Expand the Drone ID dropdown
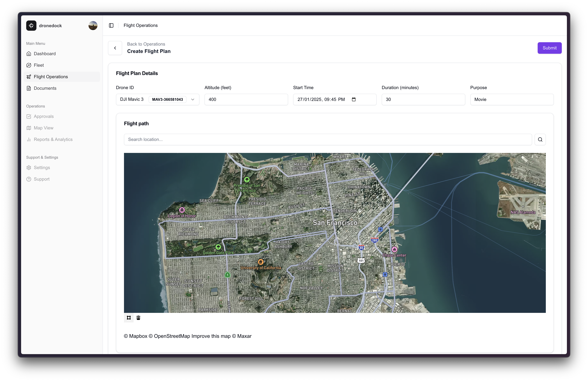Viewport: 588px width, 381px height. [193, 99]
